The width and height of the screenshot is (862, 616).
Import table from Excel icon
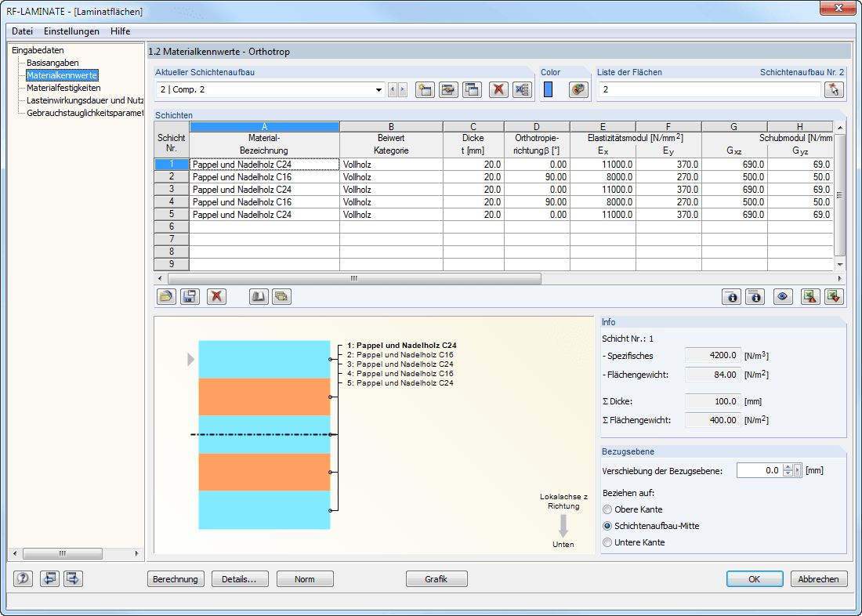pos(834,296)
